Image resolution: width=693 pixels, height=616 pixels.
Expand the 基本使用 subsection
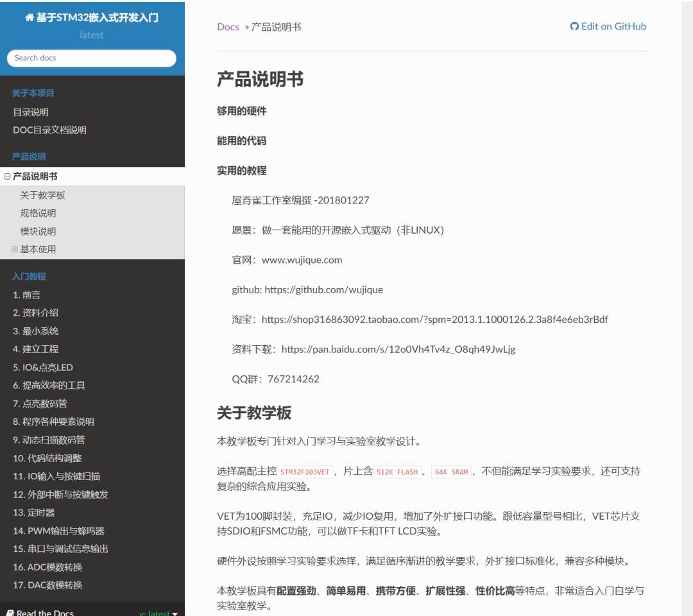coord(15,249)
